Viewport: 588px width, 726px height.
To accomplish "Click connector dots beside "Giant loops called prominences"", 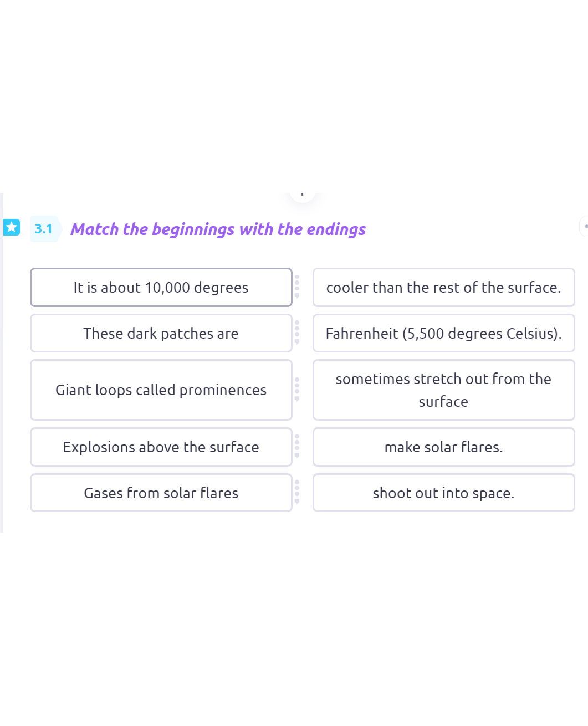I will tap(297, 390).
